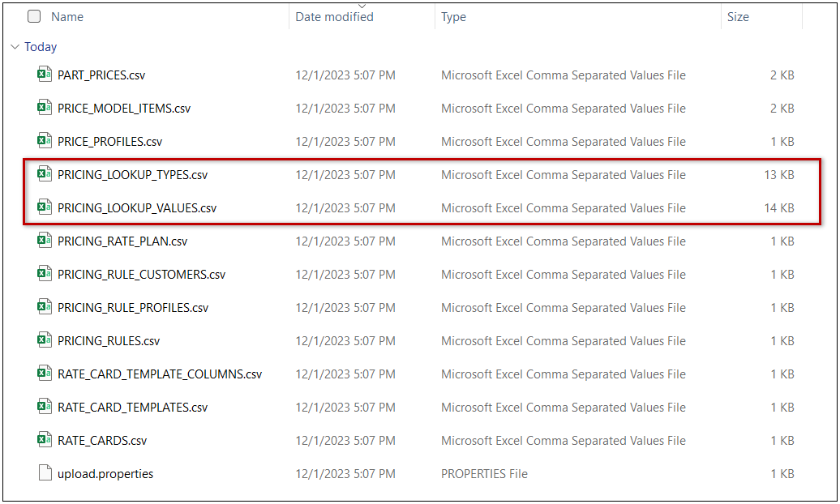Select the Today group label
This screenshot has width=840, height=504.
pos(41,47)
